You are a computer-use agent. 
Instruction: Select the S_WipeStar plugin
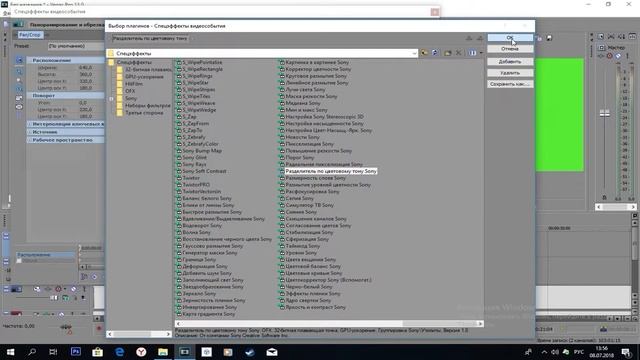(x=196, y=83)
